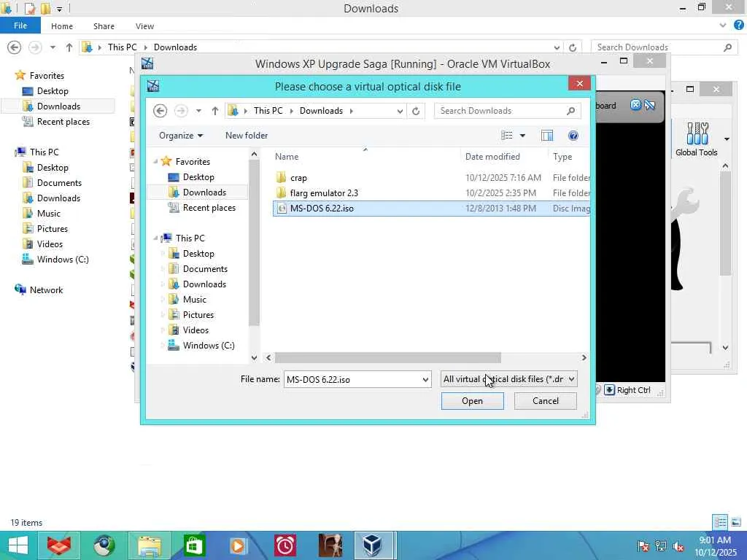Select Videos in the dialog tree
The width and height of the screenshot is (747, 560).
pyautogui.click(x=196, y=330)
